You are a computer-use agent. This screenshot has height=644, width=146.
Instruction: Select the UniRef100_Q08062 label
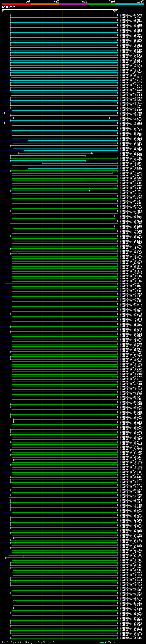(131, 58)
